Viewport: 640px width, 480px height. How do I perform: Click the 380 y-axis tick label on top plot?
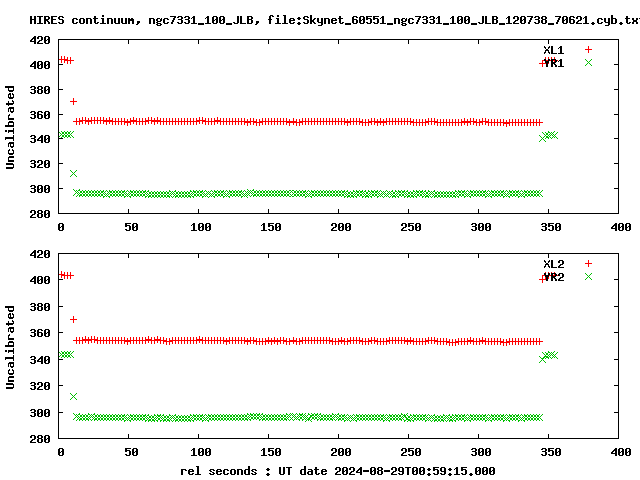pyautogui.click(x=40, y=90)
